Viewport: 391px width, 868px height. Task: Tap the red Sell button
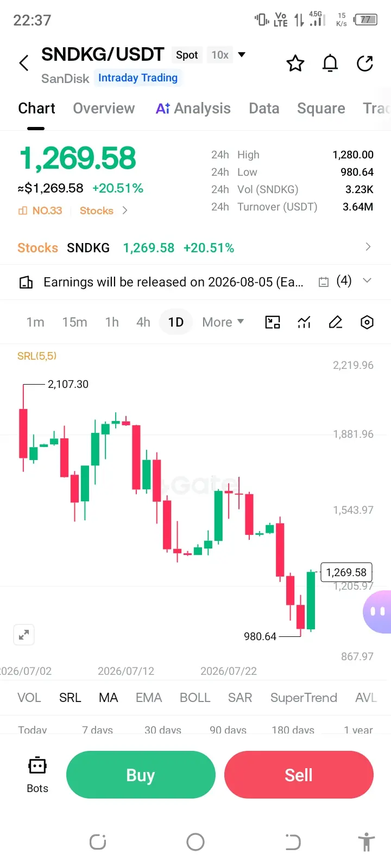[x=299, y=775]
